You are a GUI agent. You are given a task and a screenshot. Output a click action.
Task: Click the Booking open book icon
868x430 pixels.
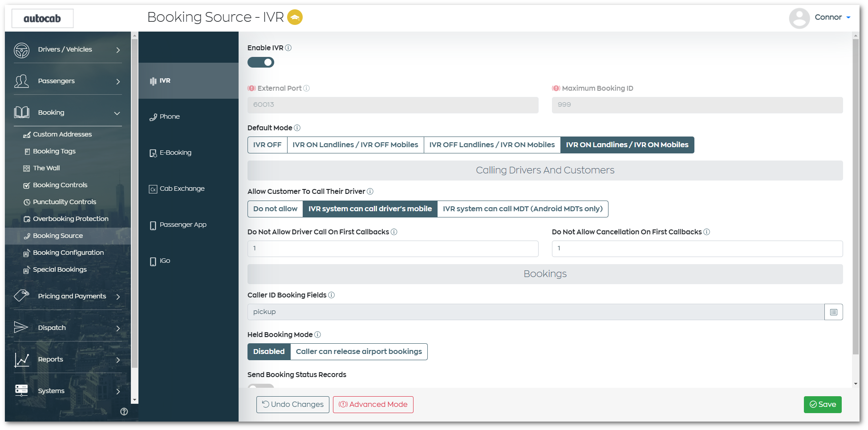click(x=21, y=113)
